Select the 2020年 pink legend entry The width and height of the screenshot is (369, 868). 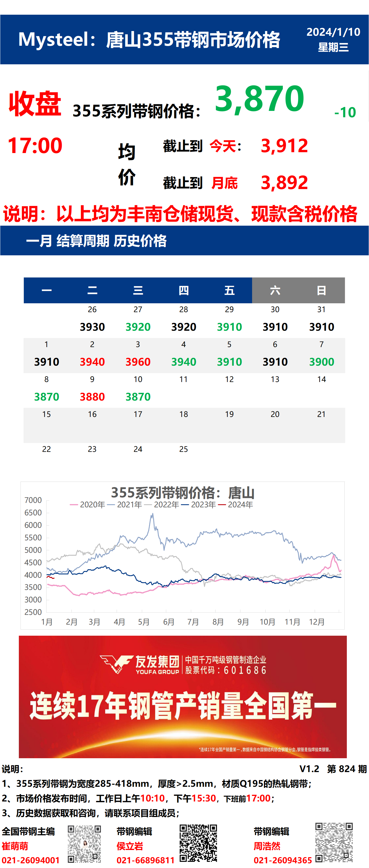pyautogui.click(x=87, y=505)
